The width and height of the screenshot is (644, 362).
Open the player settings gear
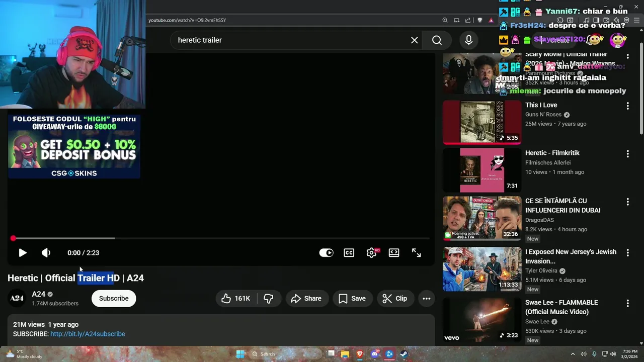point(372,253)
